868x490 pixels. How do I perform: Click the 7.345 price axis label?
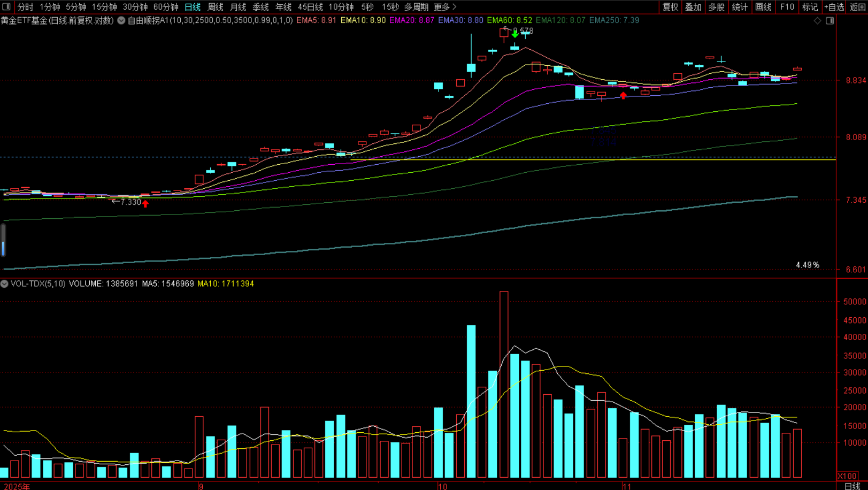(x=856, y=200)
